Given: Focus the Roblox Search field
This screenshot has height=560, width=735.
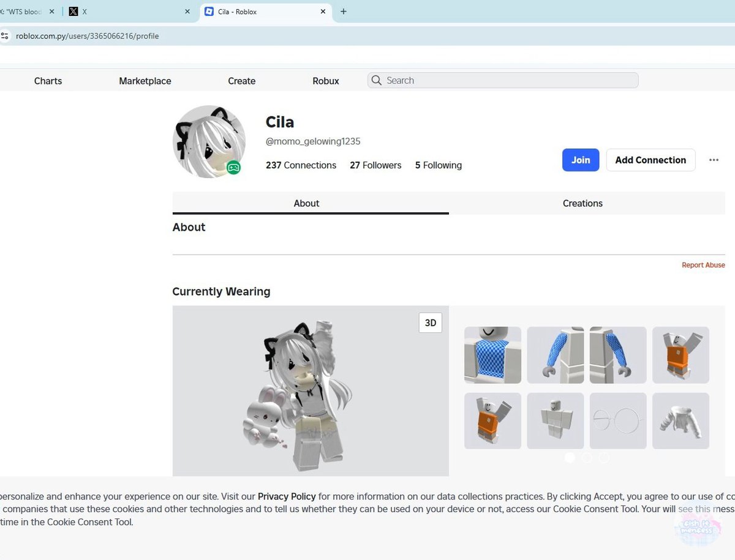Looking at the screenshot, I should (x=503, y=80).
